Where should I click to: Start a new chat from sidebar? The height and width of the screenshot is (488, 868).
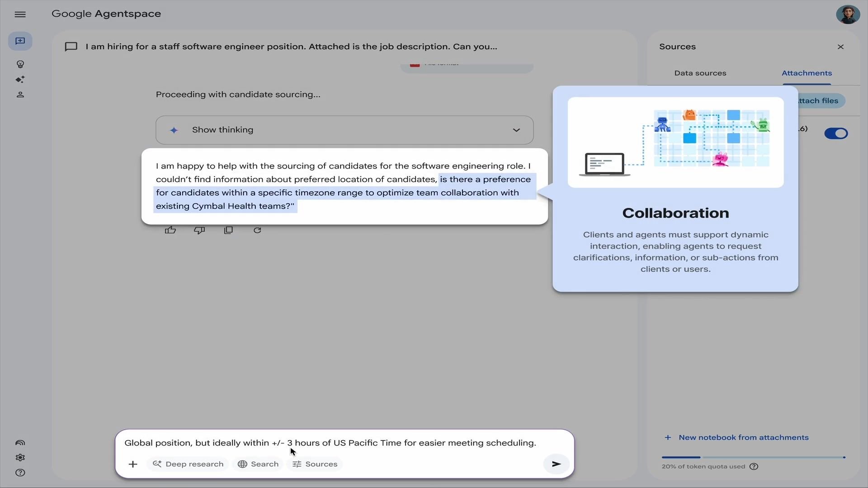click(x=20, y=41)
